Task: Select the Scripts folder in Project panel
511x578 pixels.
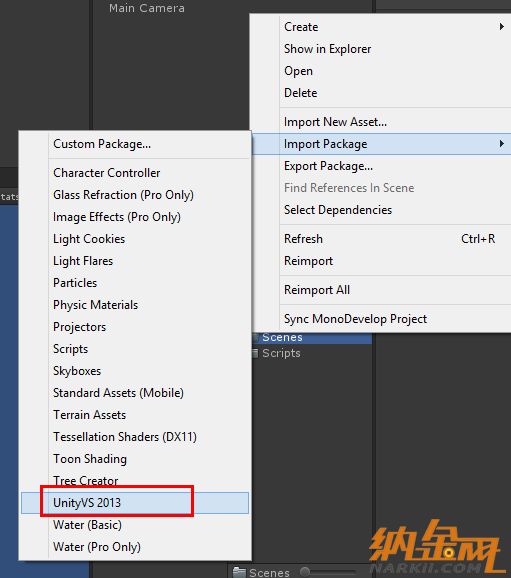Action: click(x=281, y=353)
